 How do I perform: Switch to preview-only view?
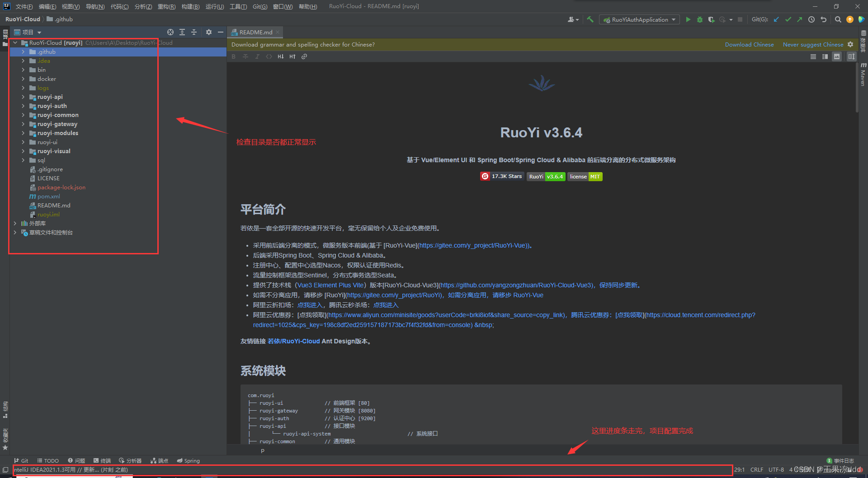tap(837, 56)
